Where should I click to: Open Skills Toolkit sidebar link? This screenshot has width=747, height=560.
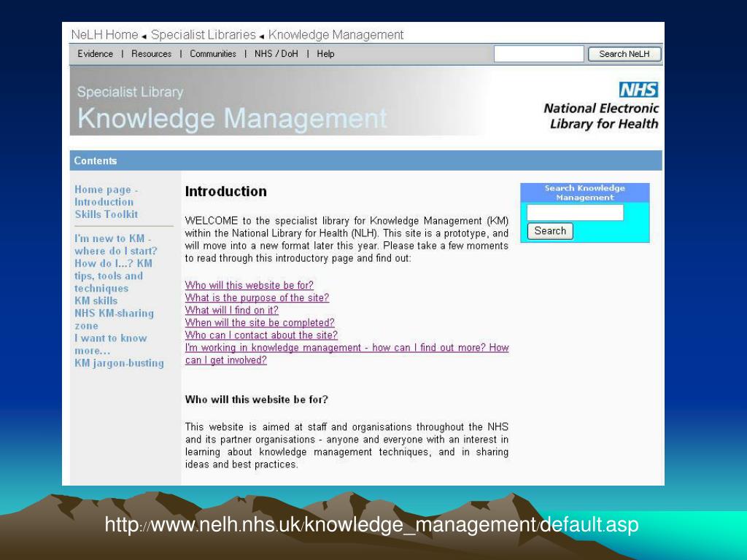pyautogui.click(x=107, y=214)
